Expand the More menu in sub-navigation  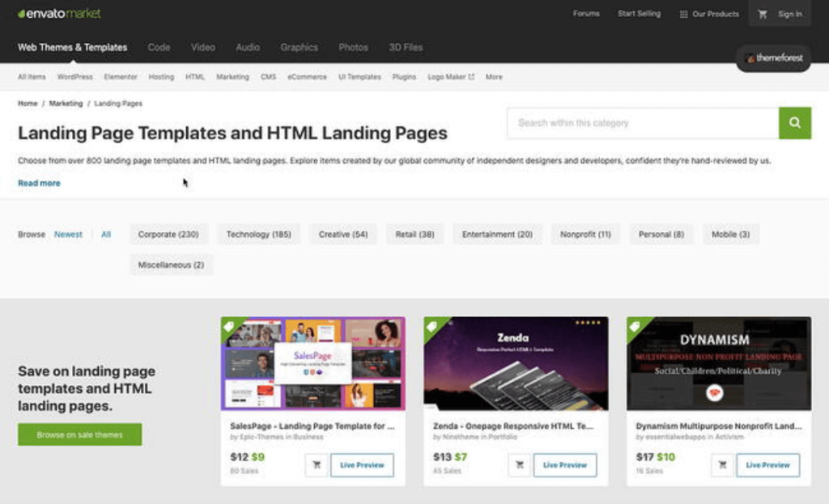pos(494,77)
